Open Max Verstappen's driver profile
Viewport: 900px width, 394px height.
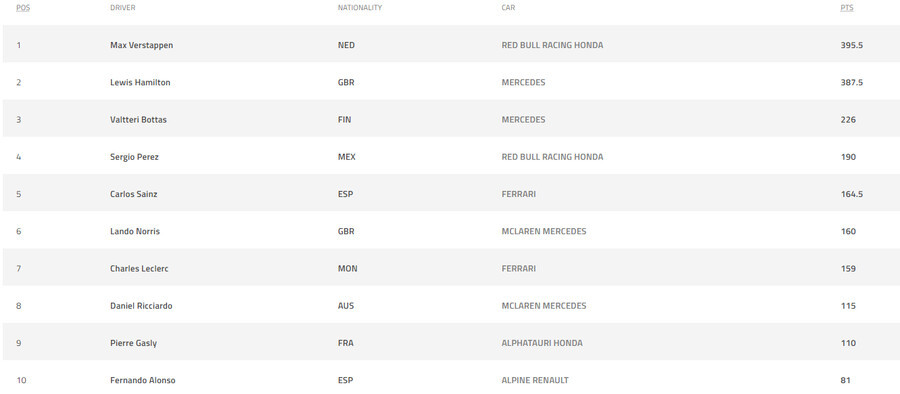click(x=141, y=45)
